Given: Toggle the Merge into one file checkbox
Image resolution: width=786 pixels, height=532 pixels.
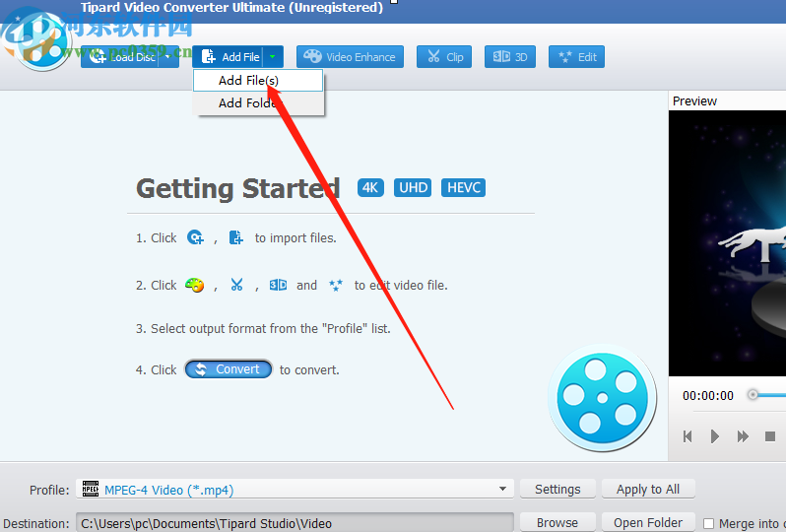Looking at the screenshot, I should (708, 523).
